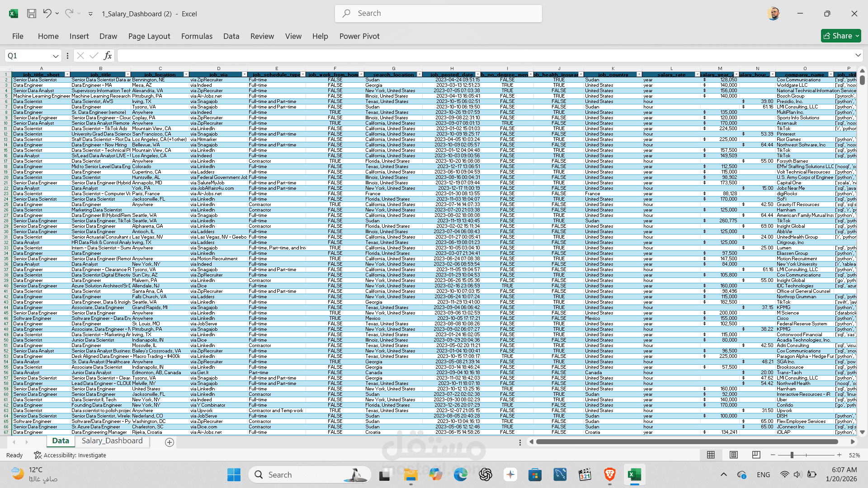Click the Undo arrow icon
The width and height of the screenshot is (868, 488).
click(47, 14)
